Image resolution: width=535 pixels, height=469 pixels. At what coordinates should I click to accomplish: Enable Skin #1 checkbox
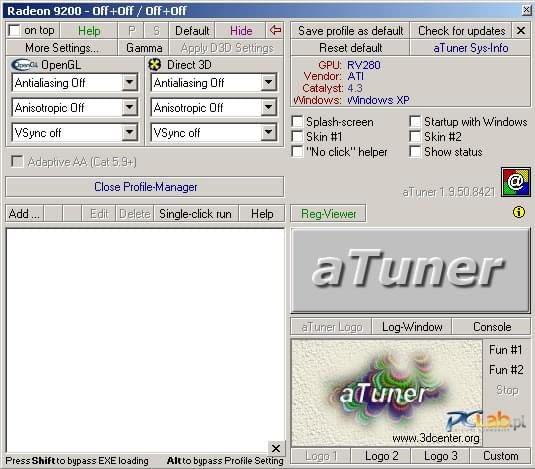tap(297, 137)
